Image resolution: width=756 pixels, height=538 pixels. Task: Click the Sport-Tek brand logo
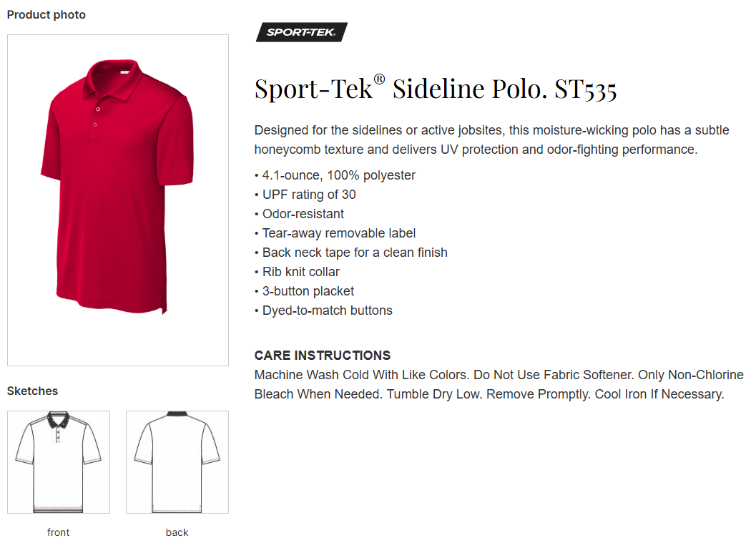point(301,32)
